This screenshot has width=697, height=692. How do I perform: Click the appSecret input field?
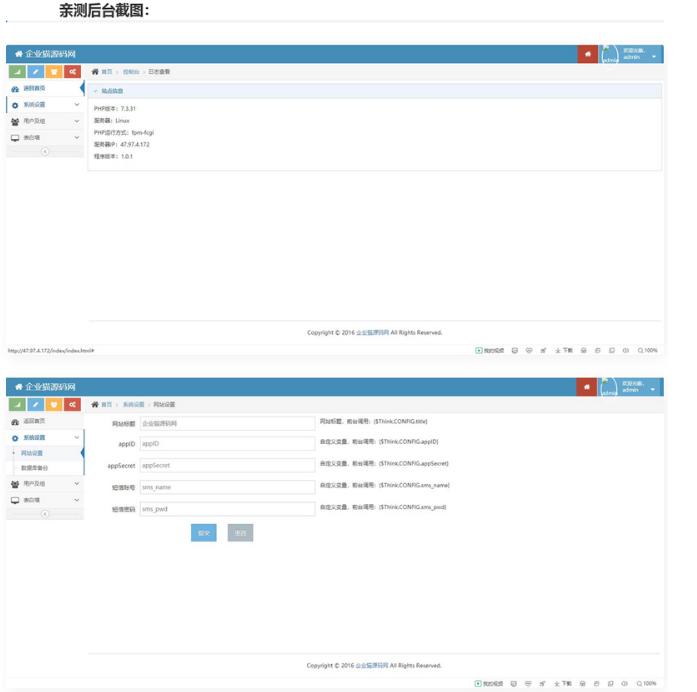click(227, 465)
